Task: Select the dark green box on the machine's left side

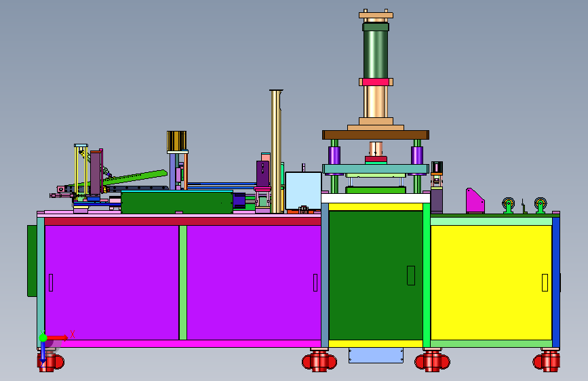Action: [x=32, y=261]
